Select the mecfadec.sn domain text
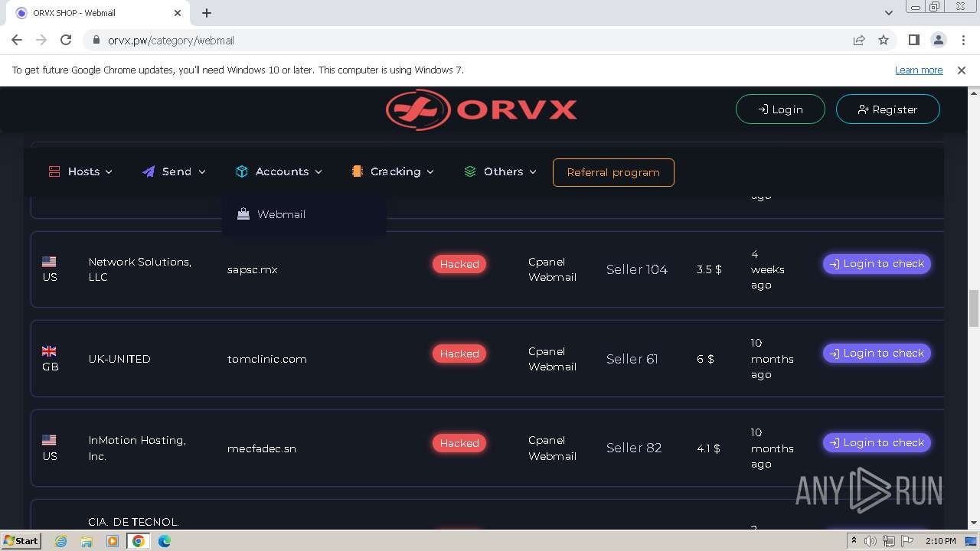 pyautogui.click(x=262, y=448)
